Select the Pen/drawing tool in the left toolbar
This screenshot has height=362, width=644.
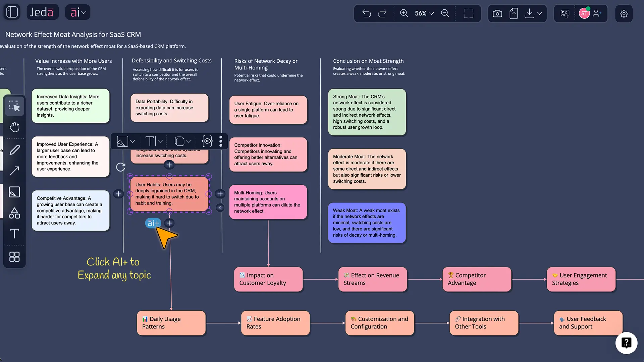[14, 150]
